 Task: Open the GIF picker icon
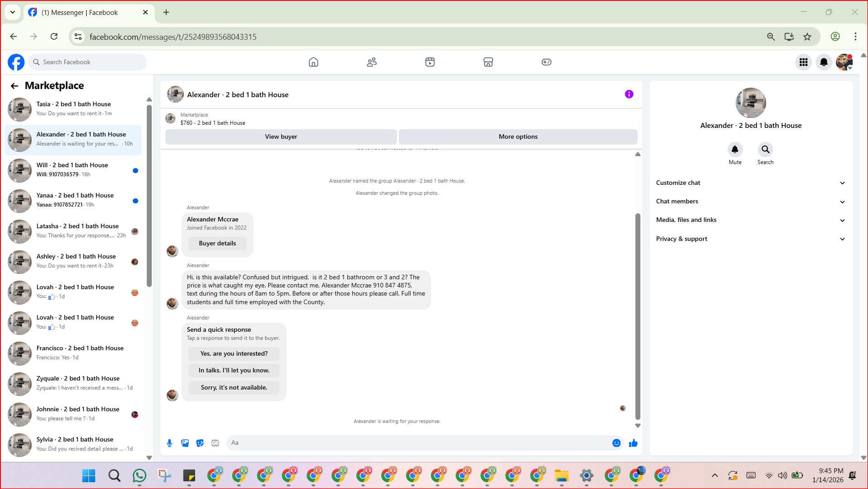[x=215, y=443]
